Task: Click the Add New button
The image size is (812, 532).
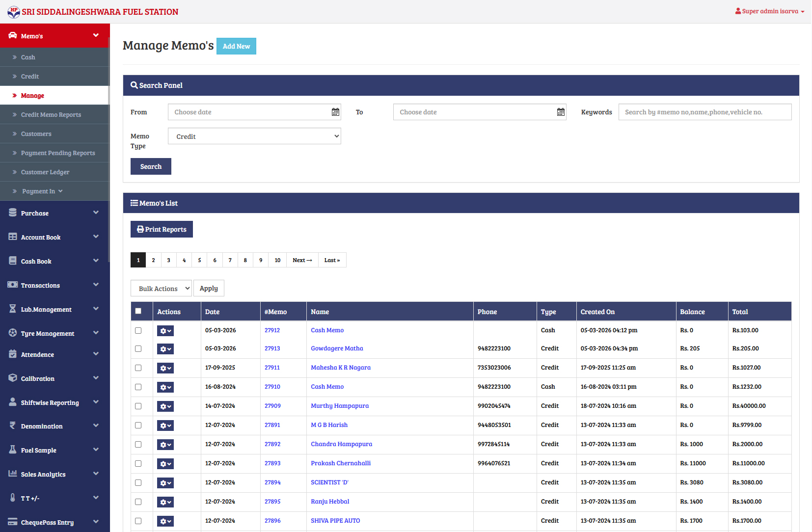Action: [x=236, y=46]
